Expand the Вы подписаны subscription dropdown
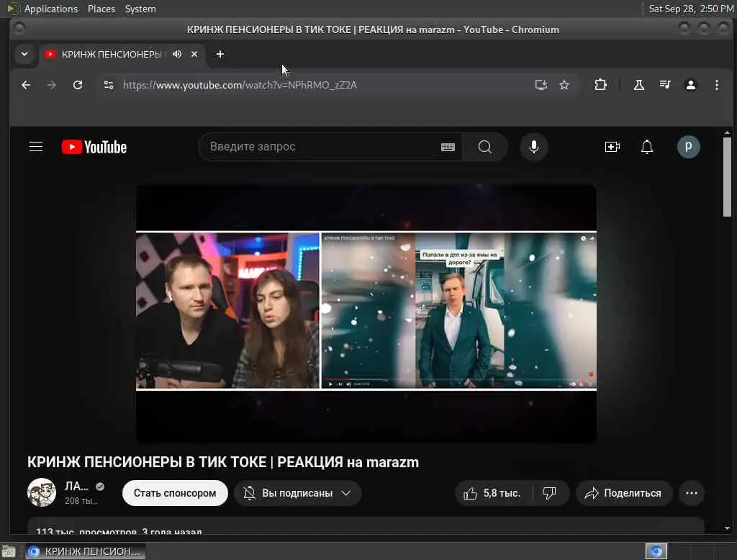737x560 pixels. tap(297, 493)
